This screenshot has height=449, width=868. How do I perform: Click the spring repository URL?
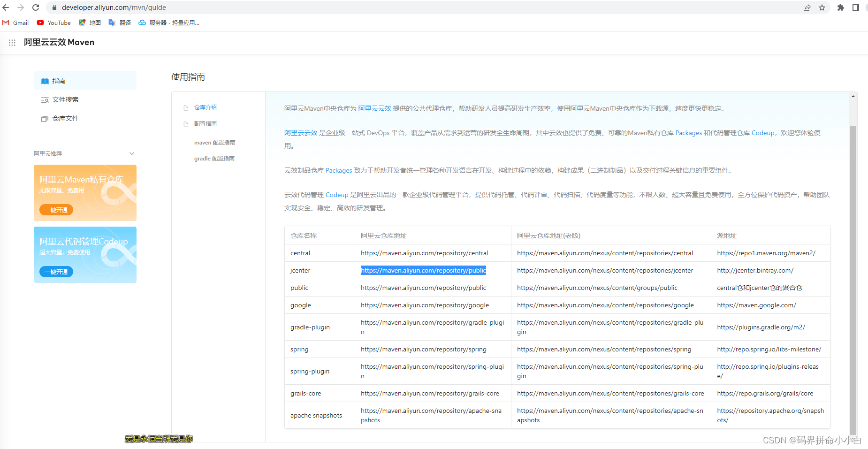pos(424,349)
